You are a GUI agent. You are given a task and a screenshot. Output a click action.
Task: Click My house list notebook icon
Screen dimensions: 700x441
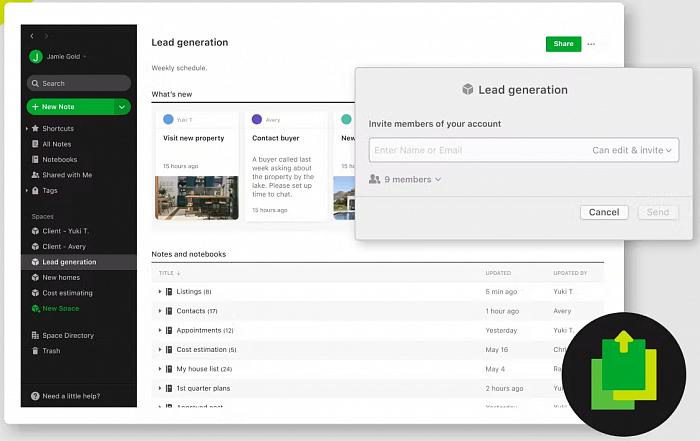[x=169, y=369]
